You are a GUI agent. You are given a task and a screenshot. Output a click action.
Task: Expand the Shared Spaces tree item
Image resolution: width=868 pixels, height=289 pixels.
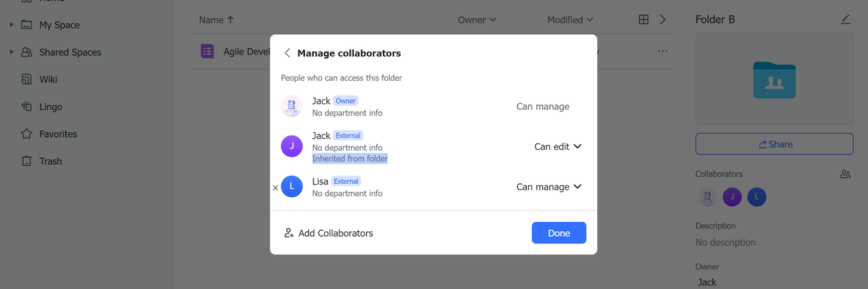(11, 52)
